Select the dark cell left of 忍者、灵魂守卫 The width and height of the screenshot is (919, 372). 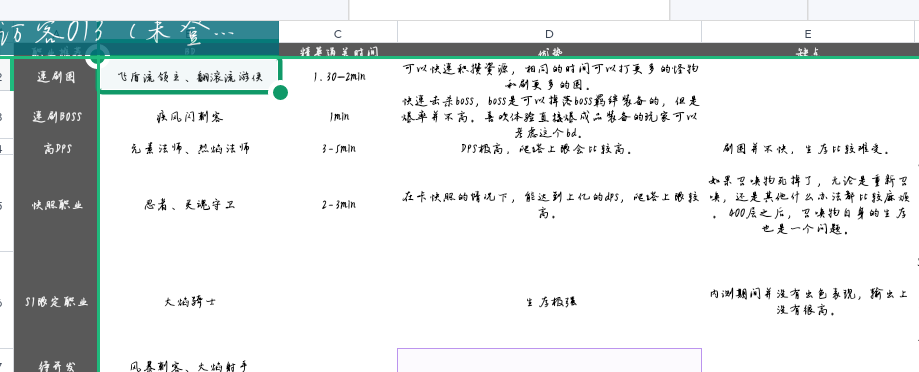click(56, 205)
